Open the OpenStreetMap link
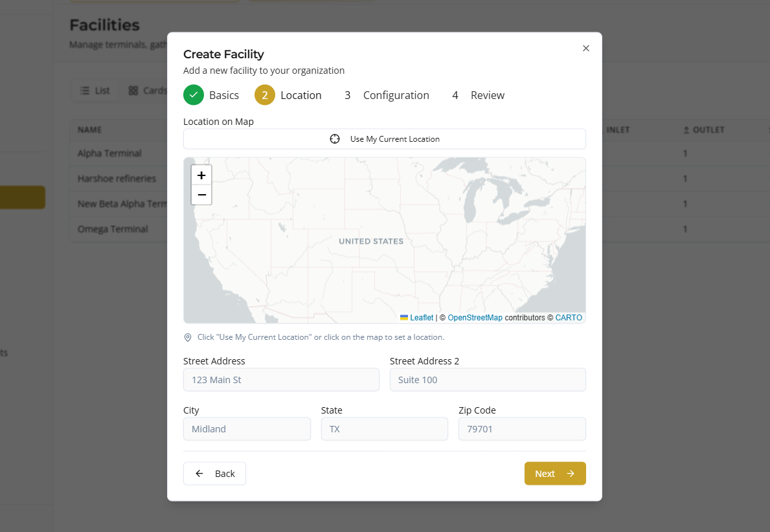The height and width of the screenshot is (532, 770). point(475,318)
